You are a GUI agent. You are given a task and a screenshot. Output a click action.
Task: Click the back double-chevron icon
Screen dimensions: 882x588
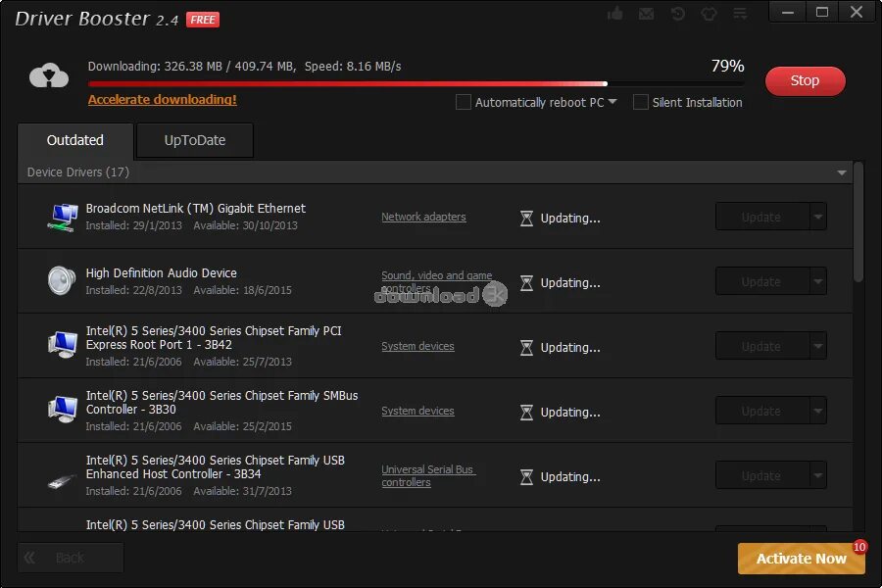point(29,558)
